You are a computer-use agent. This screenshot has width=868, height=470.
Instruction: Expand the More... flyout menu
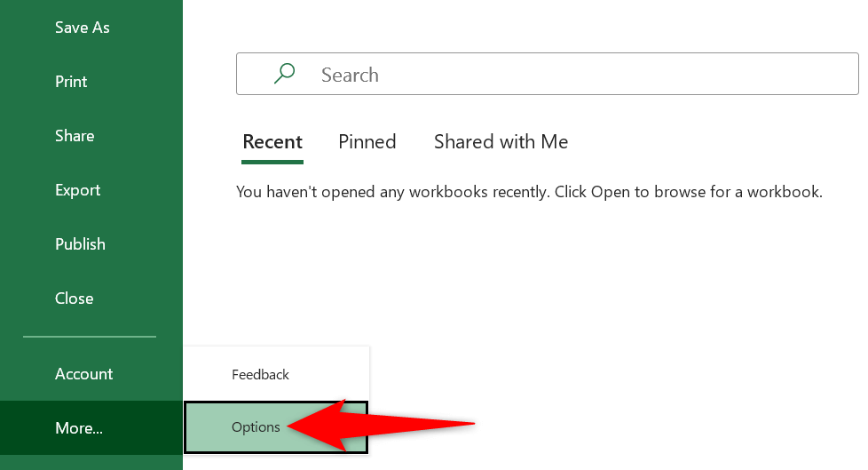point(79,428)
